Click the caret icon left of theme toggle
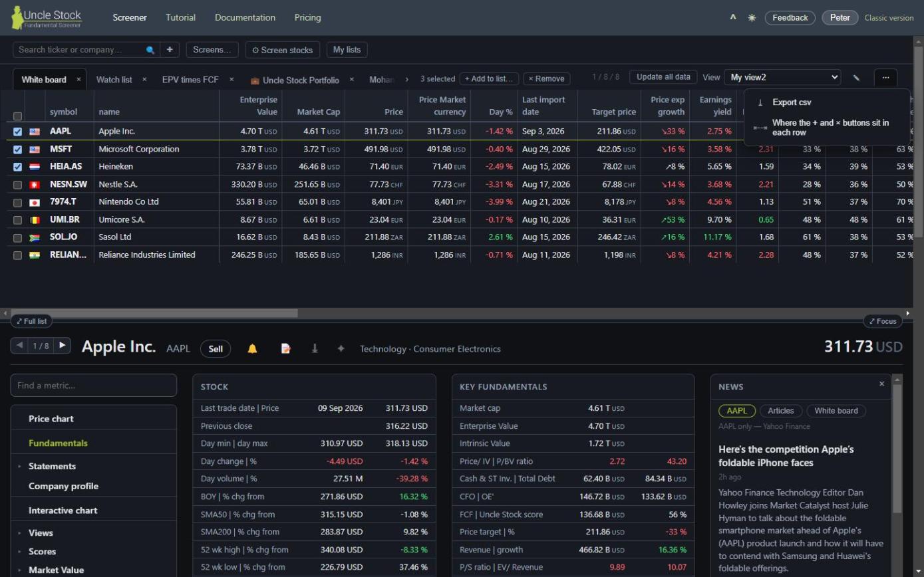Viewport: 924px width, 577px height. pyautogui.click(x=733, y=18)
